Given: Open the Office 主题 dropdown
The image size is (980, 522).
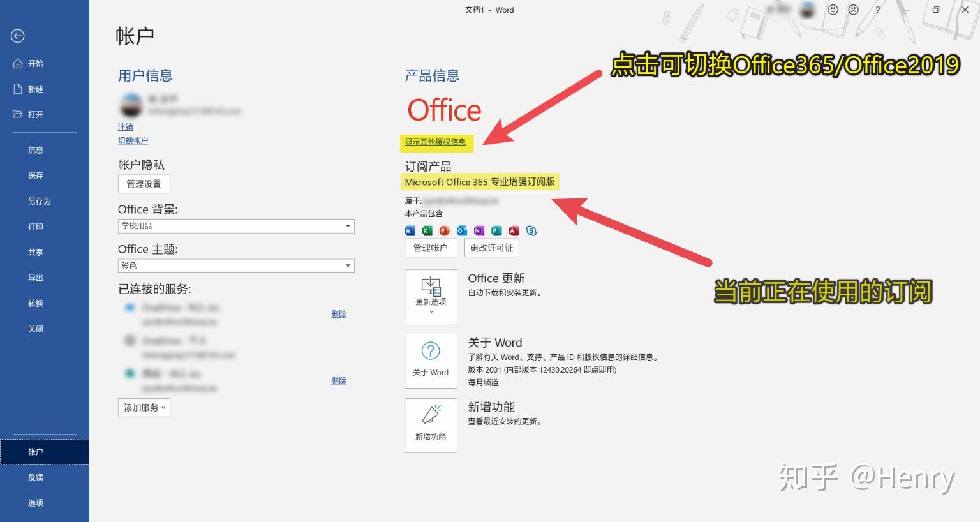Looking at the screenshot, I should click(x=236, y=265).
